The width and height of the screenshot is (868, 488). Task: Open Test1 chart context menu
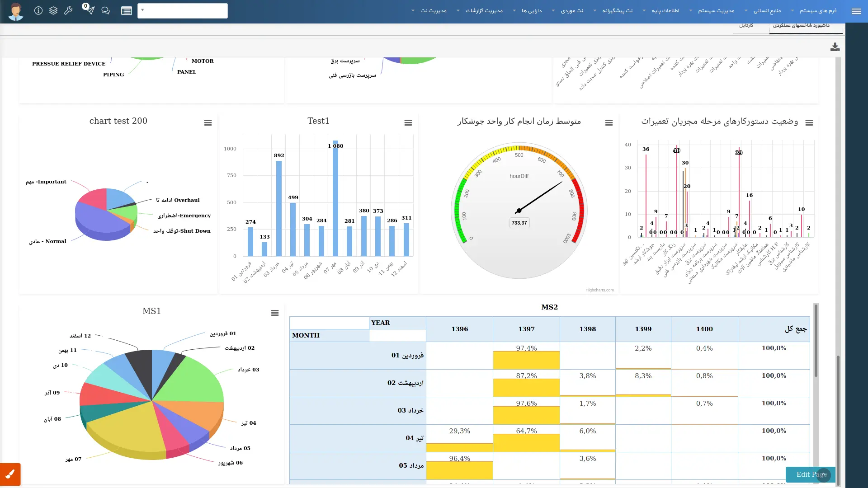pos(408,123)
